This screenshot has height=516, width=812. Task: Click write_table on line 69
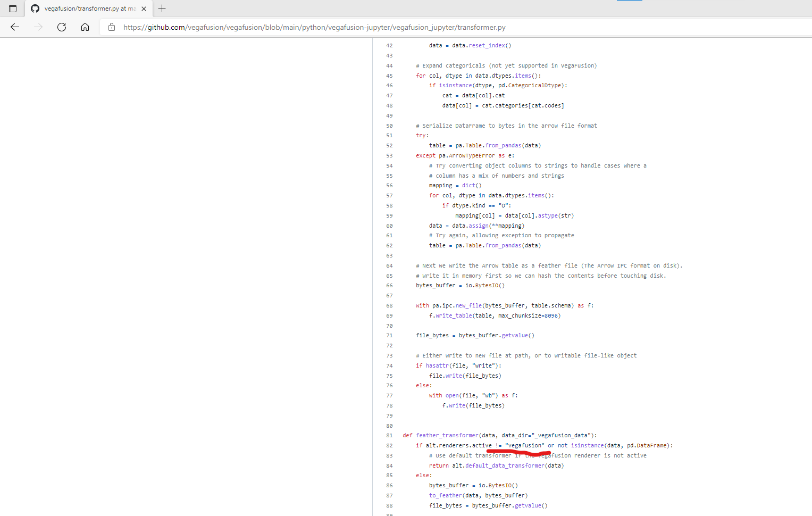[454, 316]
